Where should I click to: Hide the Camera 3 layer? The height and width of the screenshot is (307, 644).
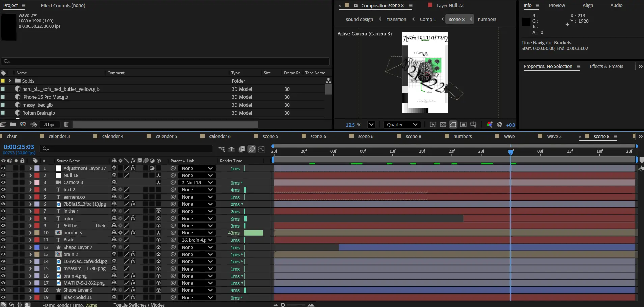point(3,182)
